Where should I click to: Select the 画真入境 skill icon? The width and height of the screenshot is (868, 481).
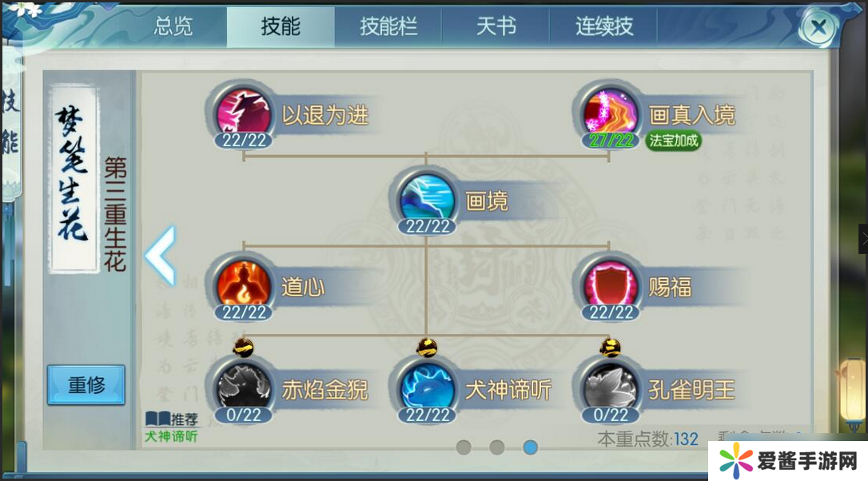(x=611, y=112)
